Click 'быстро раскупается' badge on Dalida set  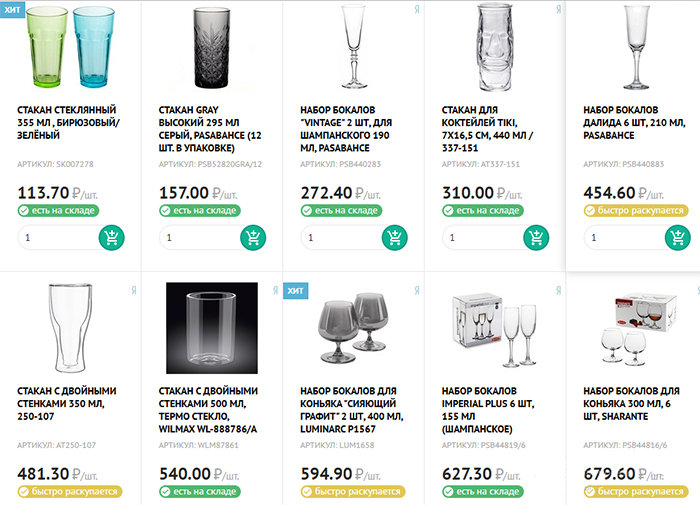coord(635,211)
